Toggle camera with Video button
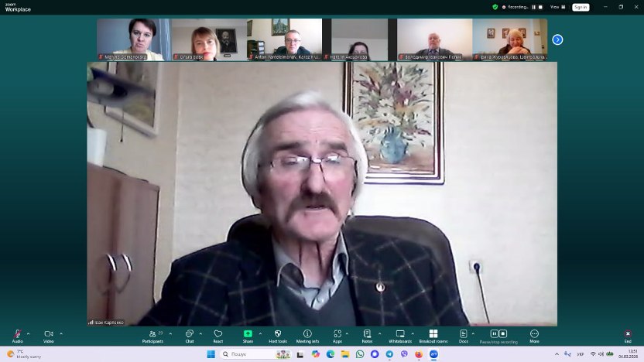 pos(48,334)
